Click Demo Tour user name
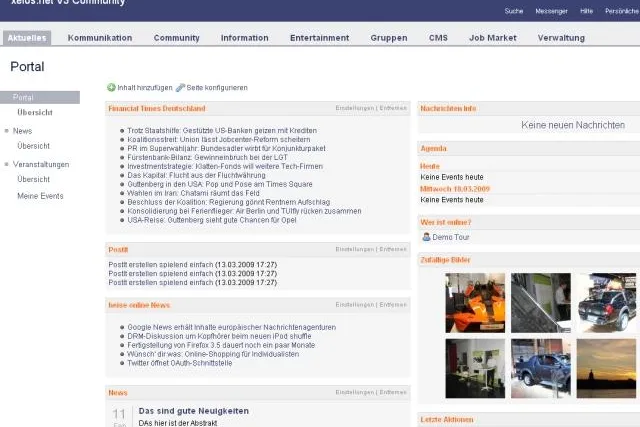 click(x=451, y=237)
